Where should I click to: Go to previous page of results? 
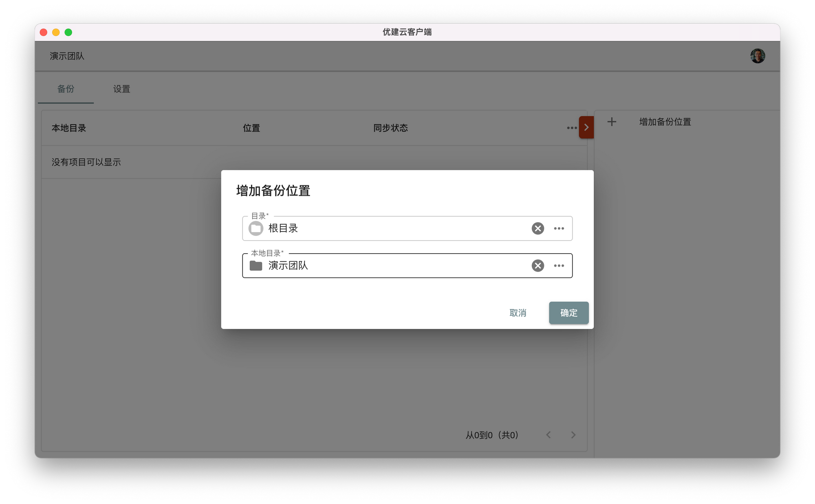click(x=548, y=435)
